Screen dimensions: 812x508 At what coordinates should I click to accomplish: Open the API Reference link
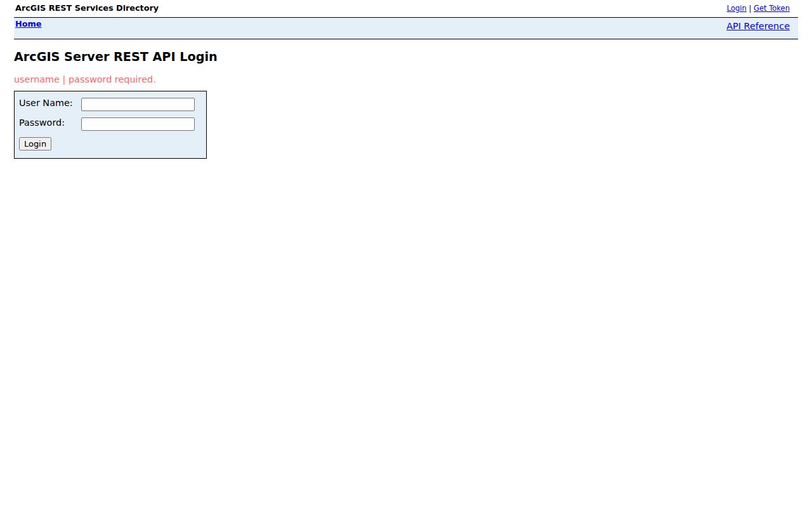tap(758, 26)
